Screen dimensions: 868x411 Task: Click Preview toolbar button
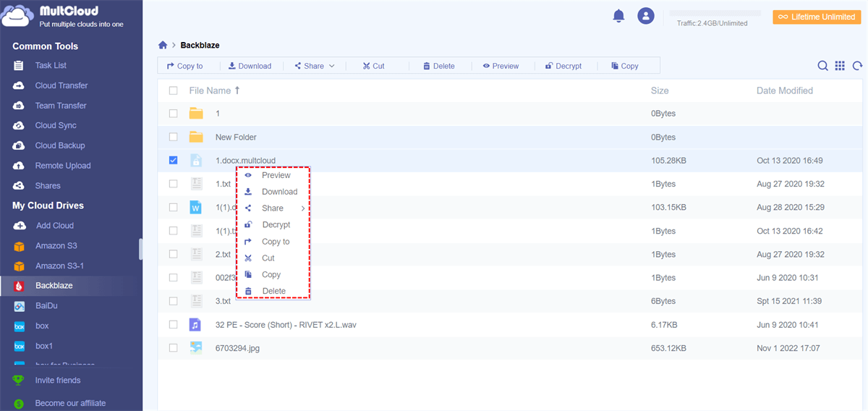[501, 66]
